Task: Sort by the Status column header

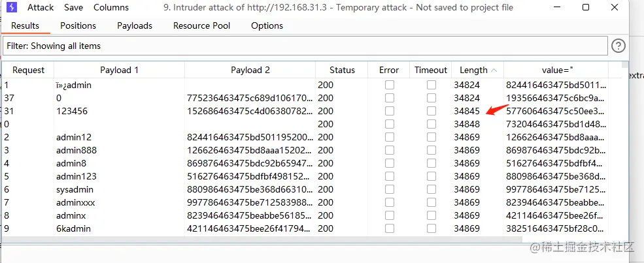Action: pyautogui.click(x=342, y=70)
